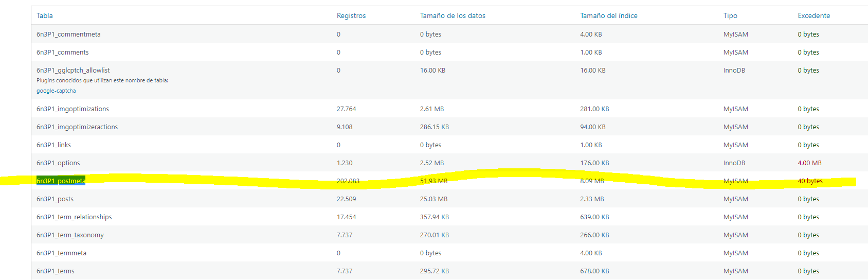Screen dimensions: 868x280
Task: Click the 1.230 records value for options
Action: pyautogui.click(x=345, y=163)
